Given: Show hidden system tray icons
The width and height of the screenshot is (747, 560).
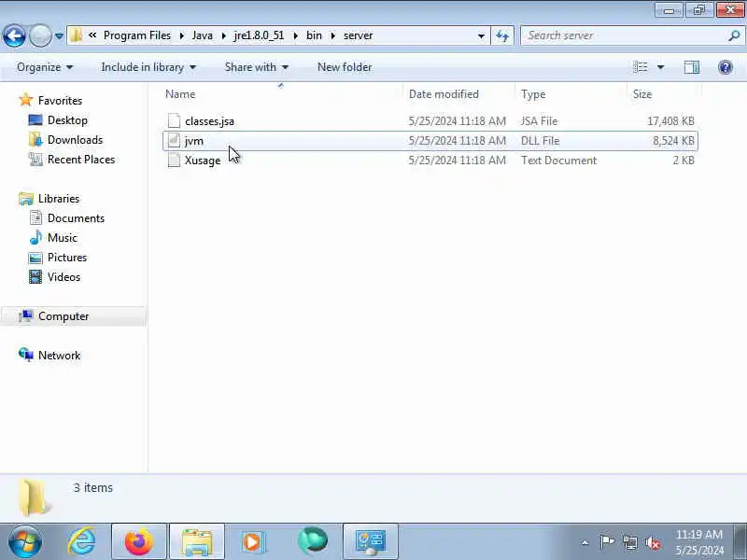Looking at the screenshot, I should coord(585,542).
